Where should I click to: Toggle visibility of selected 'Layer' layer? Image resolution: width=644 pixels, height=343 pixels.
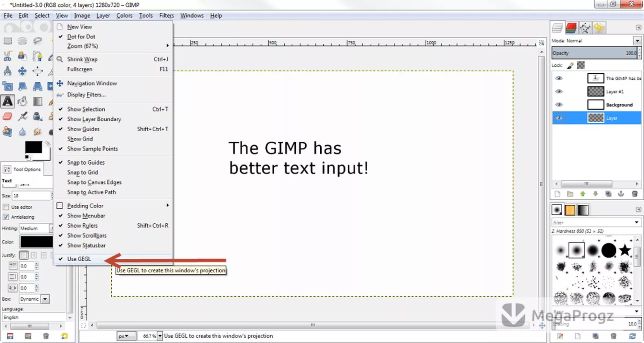(x=559, y=118)
